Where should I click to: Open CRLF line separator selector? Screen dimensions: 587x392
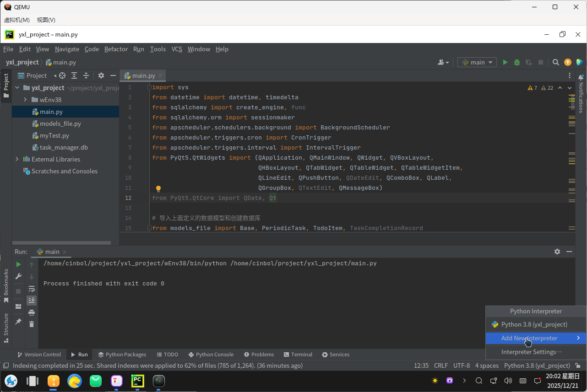coord(441,365)
